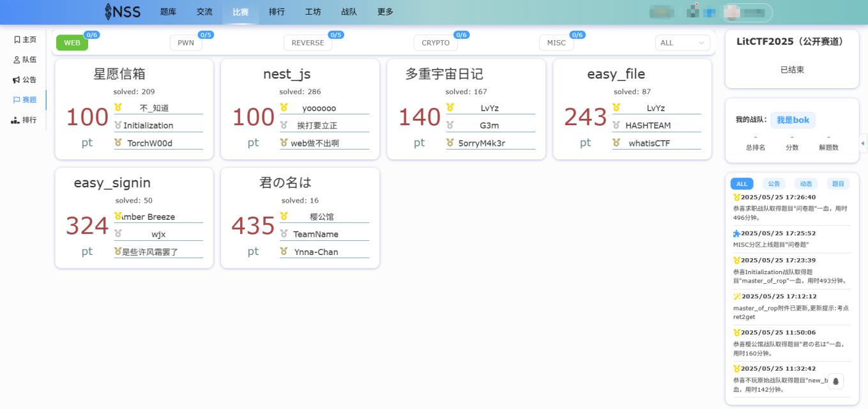The width and height of the screenshot is (868, 409).
Task: Select the CRYPTO category filter
Action: (x=436, y=43)
